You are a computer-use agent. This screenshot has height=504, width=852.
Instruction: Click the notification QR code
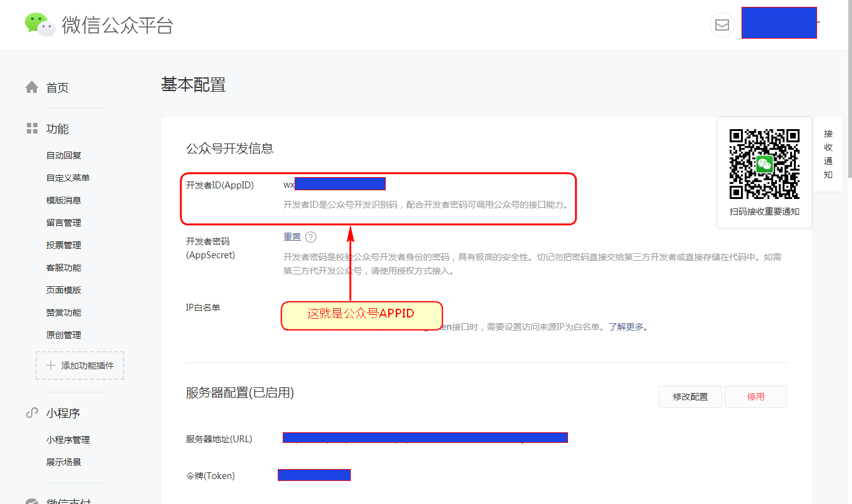coord(765,164)
